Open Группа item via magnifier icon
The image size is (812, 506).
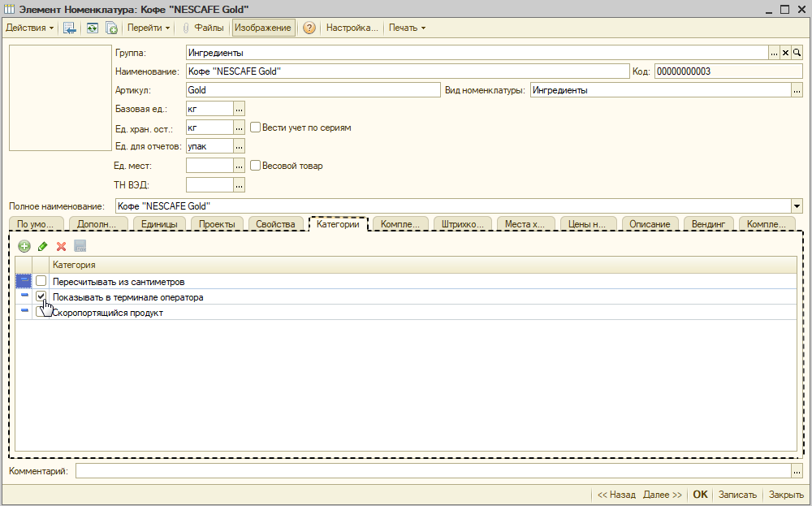click(x=797, y=53)
